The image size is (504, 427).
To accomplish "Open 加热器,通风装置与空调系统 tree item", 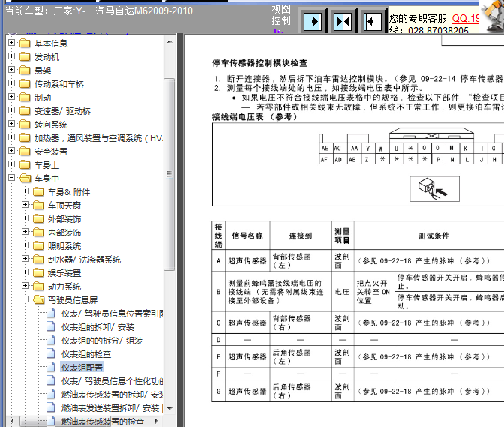I will click(x=98, y=138).
